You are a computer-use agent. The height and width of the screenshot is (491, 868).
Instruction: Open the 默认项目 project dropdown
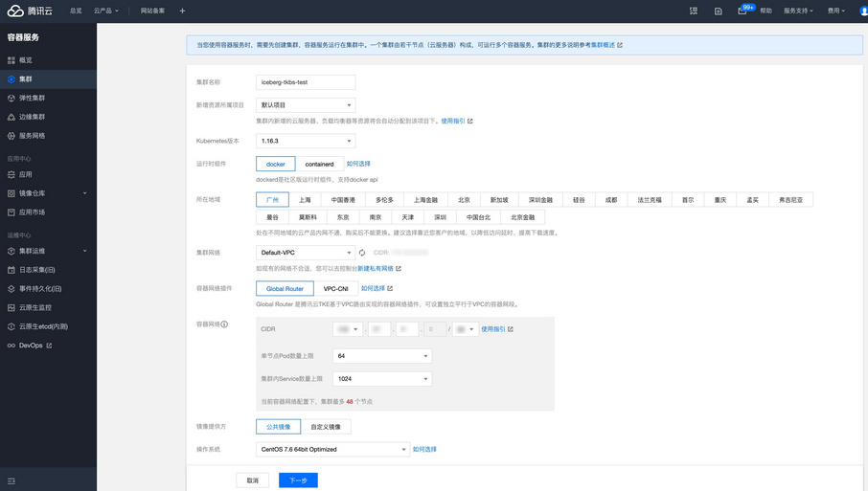306,105
